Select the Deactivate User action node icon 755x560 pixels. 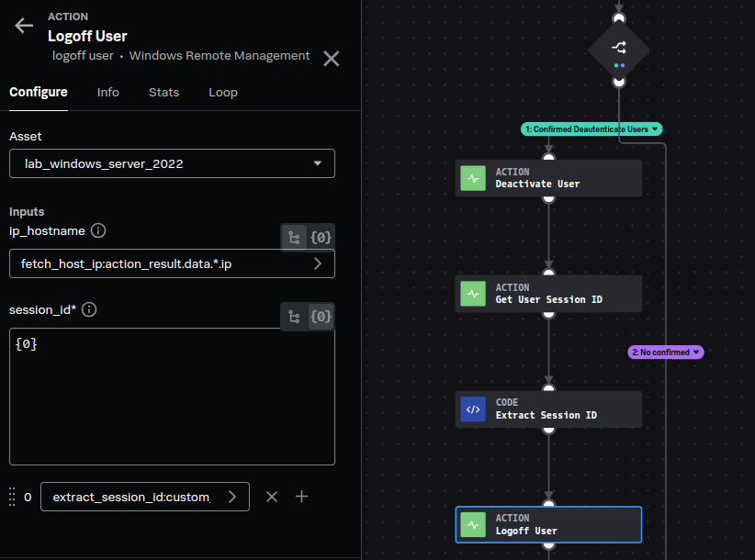[473, 178]
